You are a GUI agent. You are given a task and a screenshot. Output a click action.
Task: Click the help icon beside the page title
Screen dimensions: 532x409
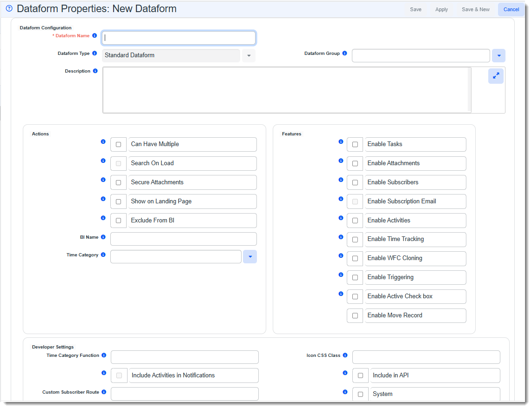coord(9,8)
